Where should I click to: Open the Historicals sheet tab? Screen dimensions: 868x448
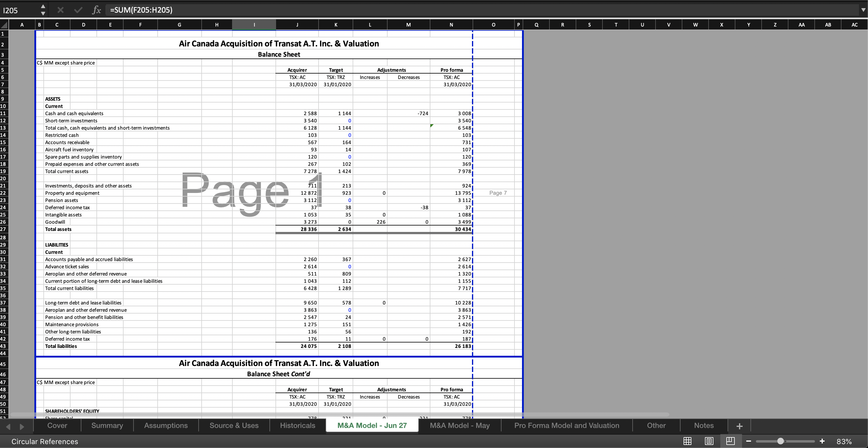tap(297, 425)
